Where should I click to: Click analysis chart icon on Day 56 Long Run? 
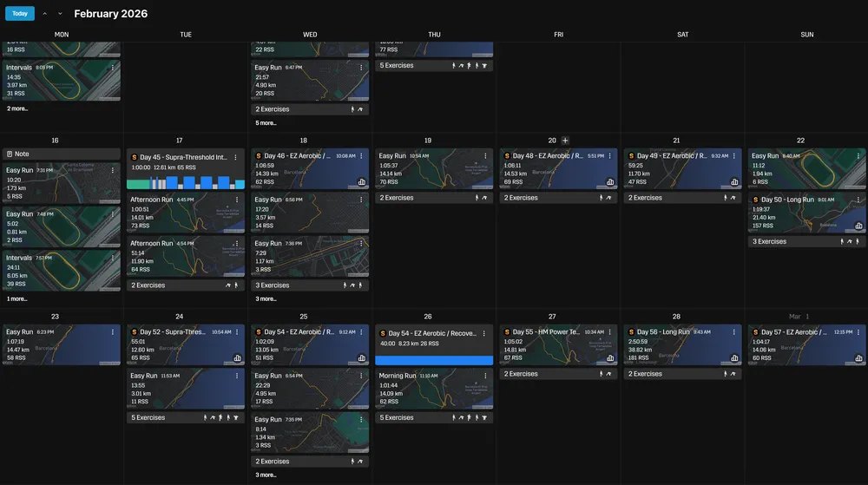coord(734,358)
